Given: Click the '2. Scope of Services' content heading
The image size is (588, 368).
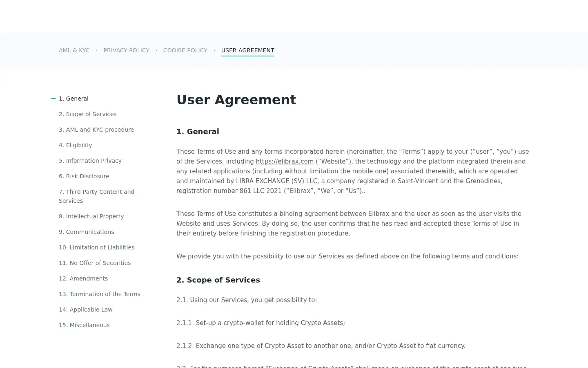Looking at the screenshot, I should [218, 280].
